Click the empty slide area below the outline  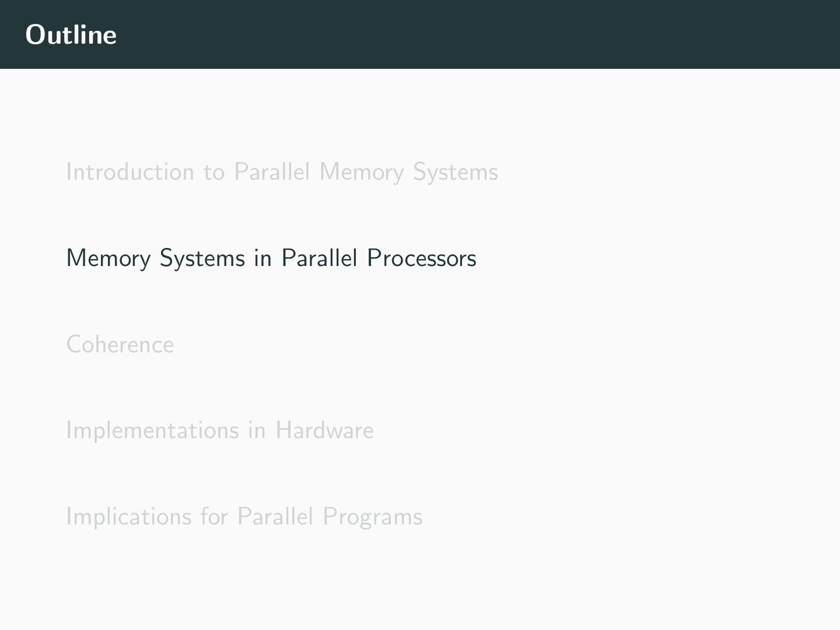pyautogui.click(x=420, y=583)
